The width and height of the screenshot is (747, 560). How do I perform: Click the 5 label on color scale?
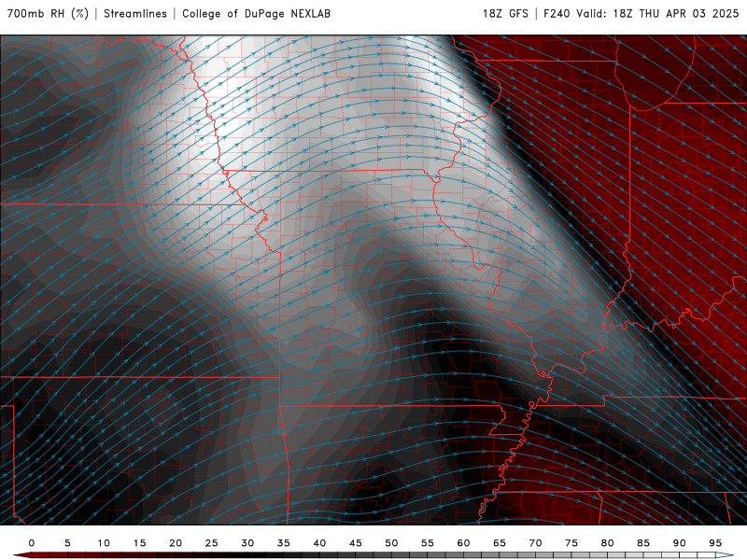[67, 543]
